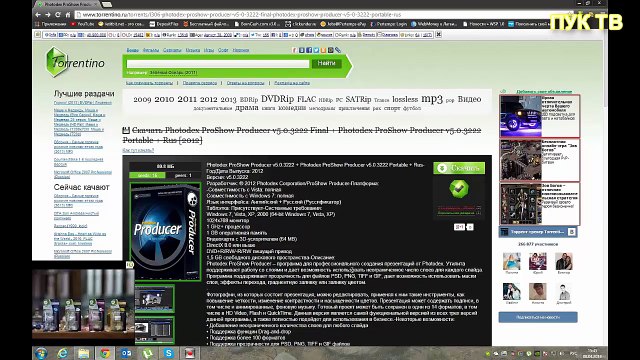The width and height of the screenshot is (640, 360).
Task: Go forward with the browser forward arrow
Action: click(48, 15)
